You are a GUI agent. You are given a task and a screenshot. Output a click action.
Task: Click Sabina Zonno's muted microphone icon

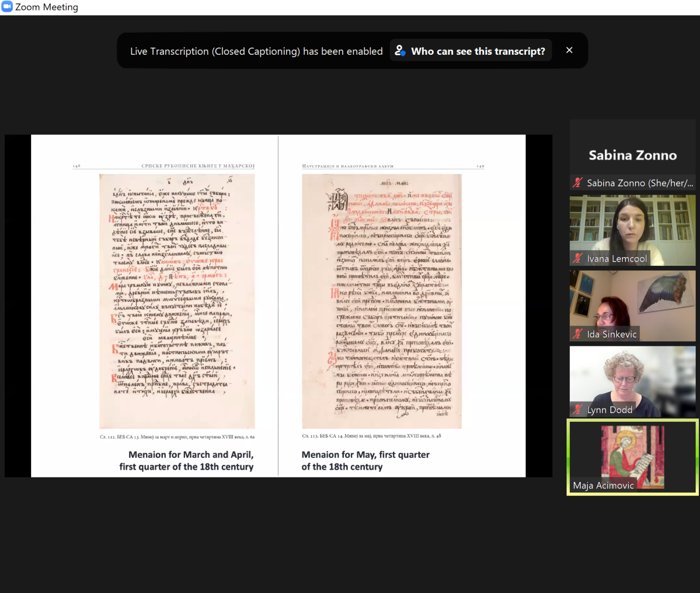(577, 183)
